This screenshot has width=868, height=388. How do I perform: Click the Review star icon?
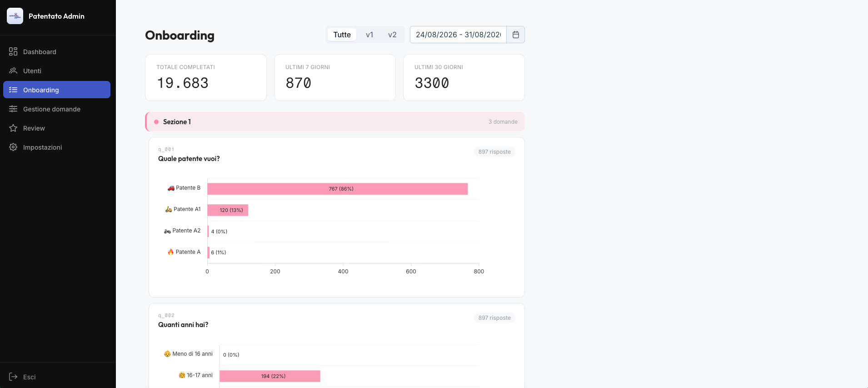click(13, 128)
